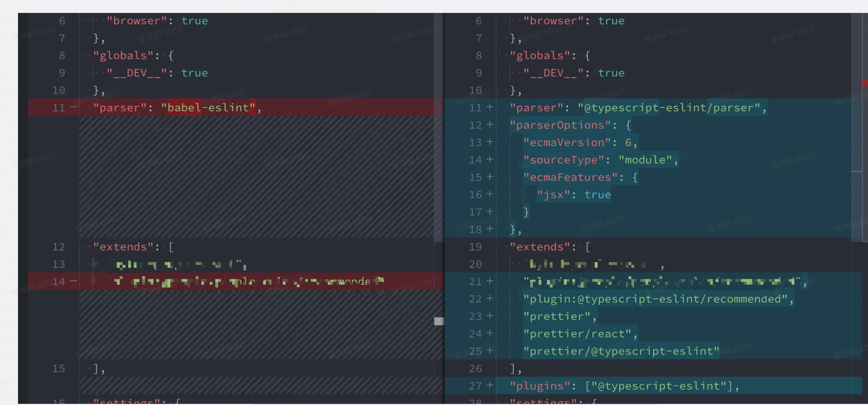
Task: Click the red change marker in the overview ruler
Action: coord(865,83)
